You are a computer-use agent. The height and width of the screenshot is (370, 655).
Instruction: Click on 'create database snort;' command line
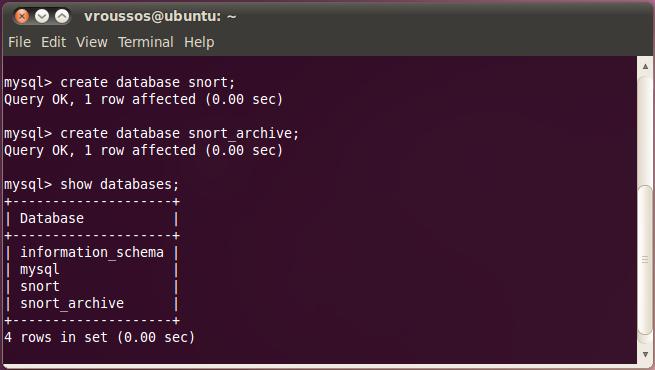click(x=119, y=82)
